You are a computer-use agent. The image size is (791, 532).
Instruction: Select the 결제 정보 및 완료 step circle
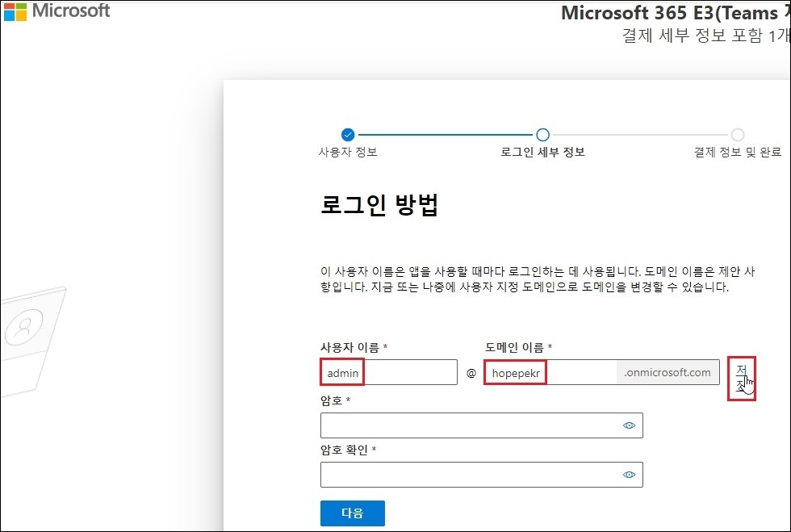click(x=738, y=135)
